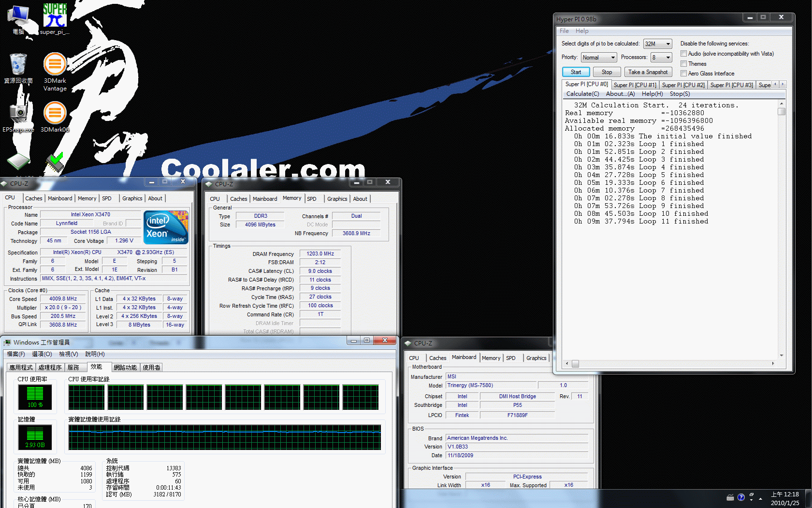Open the 選項(O) menu in Task Manager
This screenshot has width=812, height=508.
coord(42,354)
